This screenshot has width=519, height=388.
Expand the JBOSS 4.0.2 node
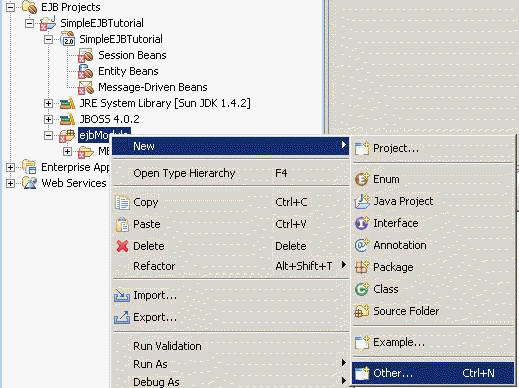coord(48,119)
